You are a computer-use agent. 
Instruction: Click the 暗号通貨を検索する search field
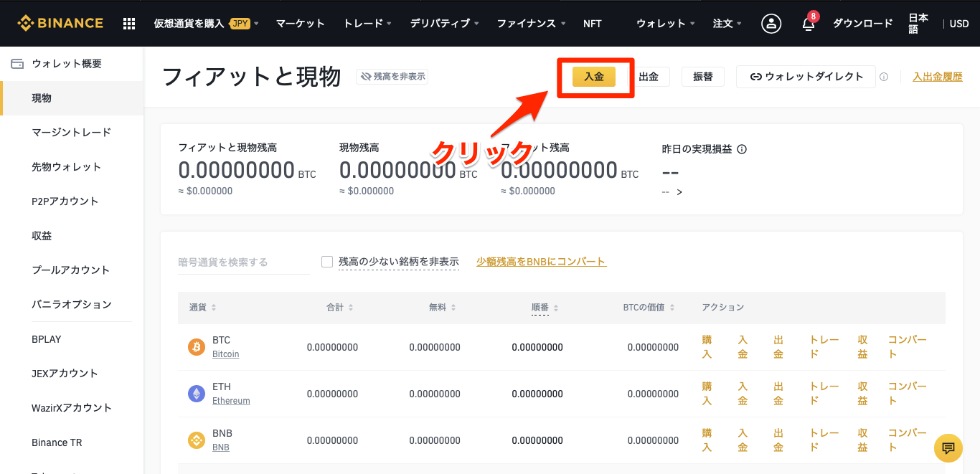[x=244, y=262]
